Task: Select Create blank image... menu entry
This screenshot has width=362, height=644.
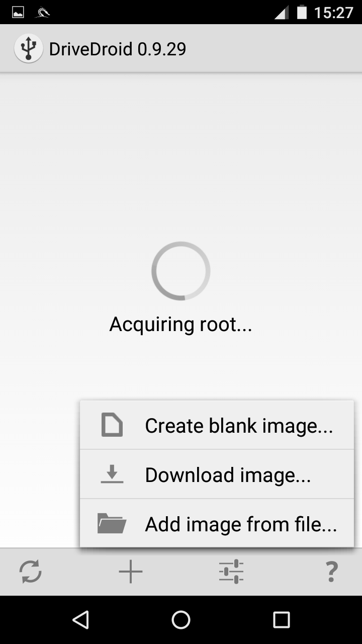Action: (x=217, y=425)
